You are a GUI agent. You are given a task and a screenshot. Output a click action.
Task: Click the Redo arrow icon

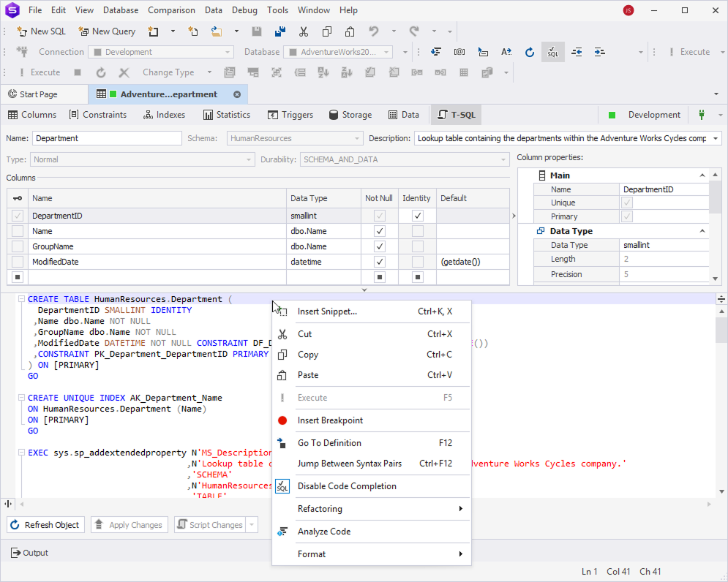click(x=414, y=31)
